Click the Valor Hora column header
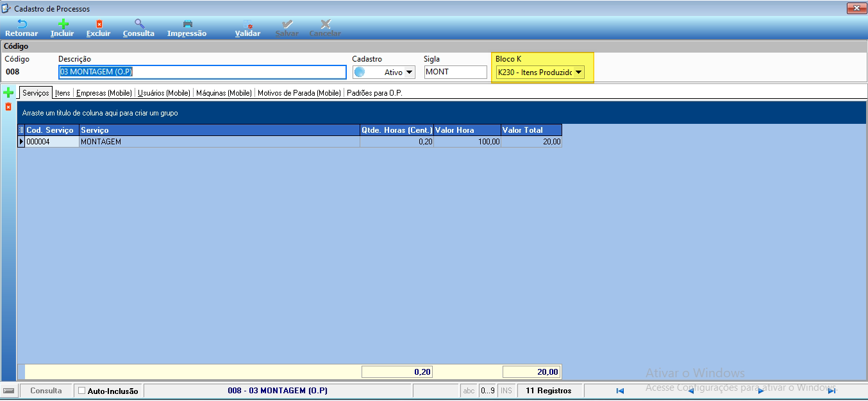This screenshot has width=868, height=401. pos(467,130)
